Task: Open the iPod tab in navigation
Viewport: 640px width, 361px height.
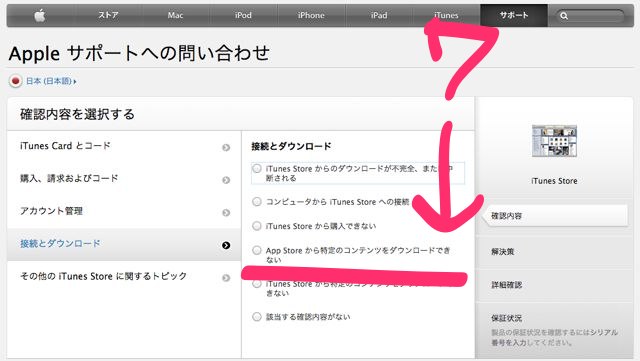Action: click(x=243, y=16)
